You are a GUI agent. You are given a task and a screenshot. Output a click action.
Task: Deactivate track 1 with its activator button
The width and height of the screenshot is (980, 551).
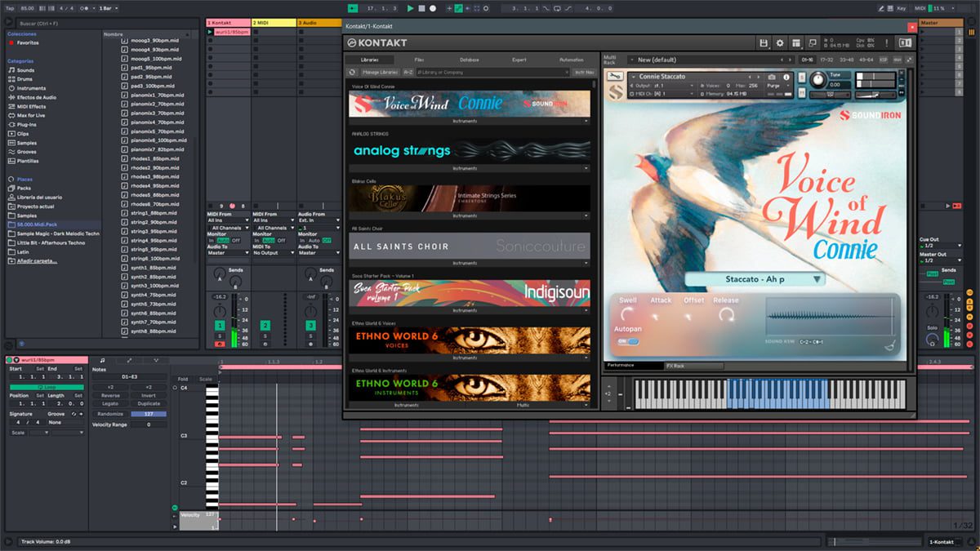(220, 326)
